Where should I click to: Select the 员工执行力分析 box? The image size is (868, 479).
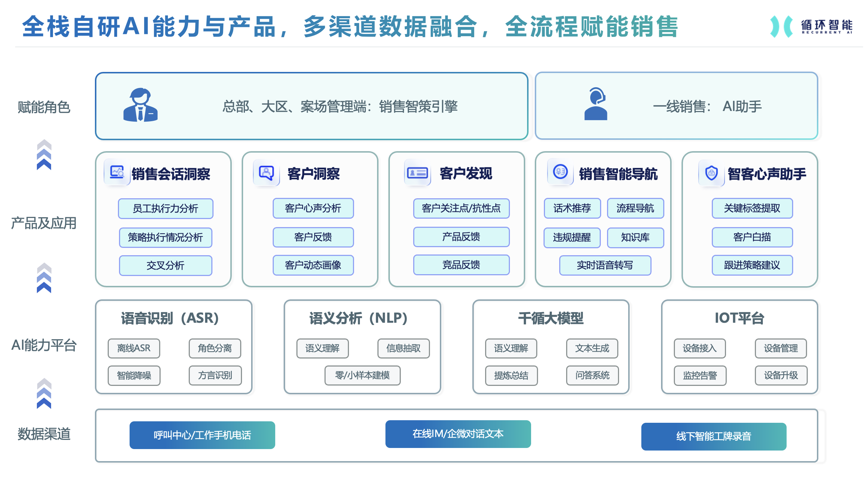pos(166,208)
